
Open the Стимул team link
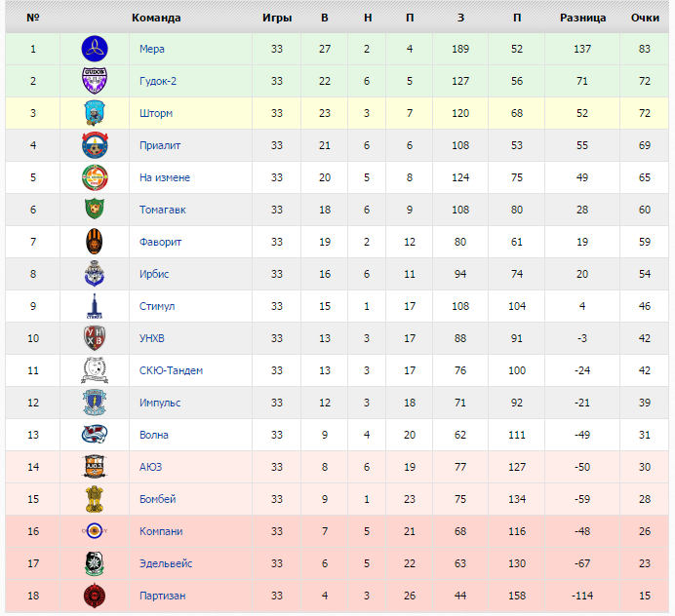pos(157,306)
